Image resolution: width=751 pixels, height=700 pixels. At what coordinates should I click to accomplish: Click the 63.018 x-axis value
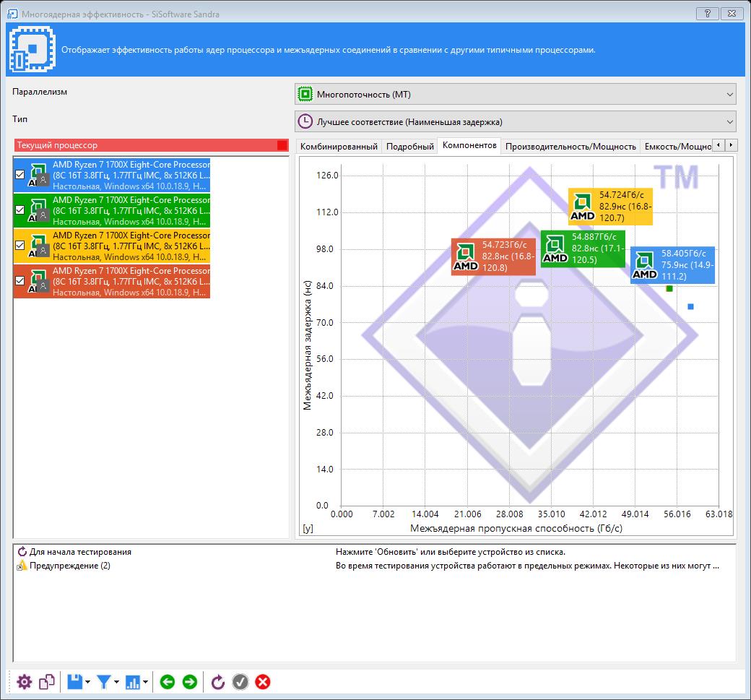719,514
